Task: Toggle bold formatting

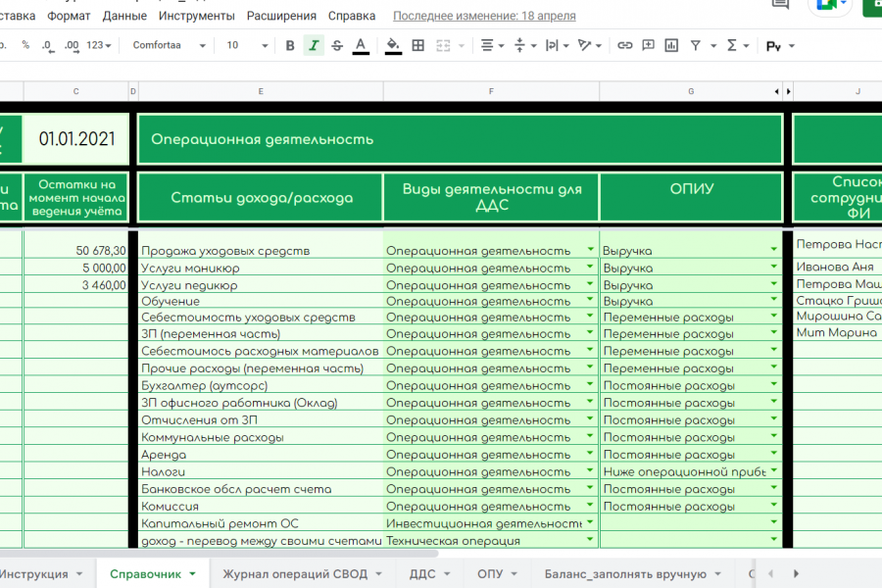Action: 290,46
